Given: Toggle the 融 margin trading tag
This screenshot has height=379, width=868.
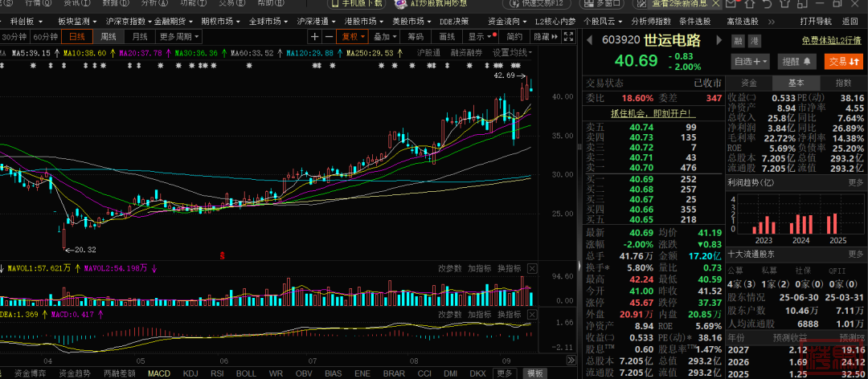Looking at the screenshot, I should [x=737, y=40].
